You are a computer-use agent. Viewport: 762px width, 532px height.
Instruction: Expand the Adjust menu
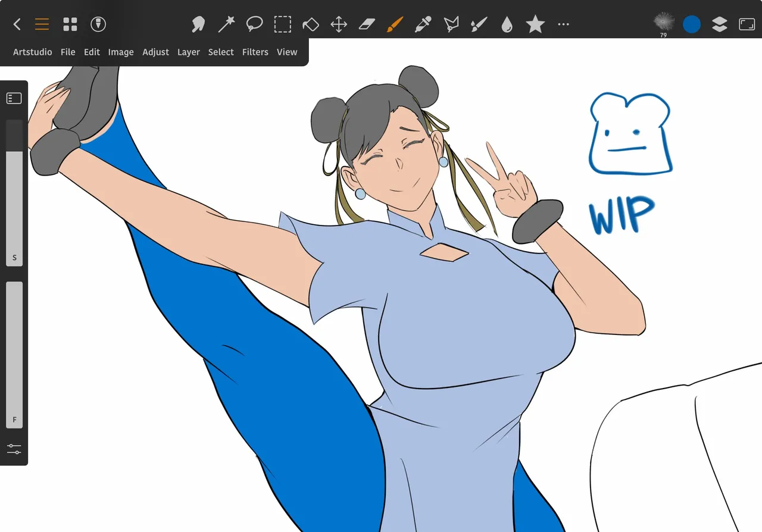(155, 52)
